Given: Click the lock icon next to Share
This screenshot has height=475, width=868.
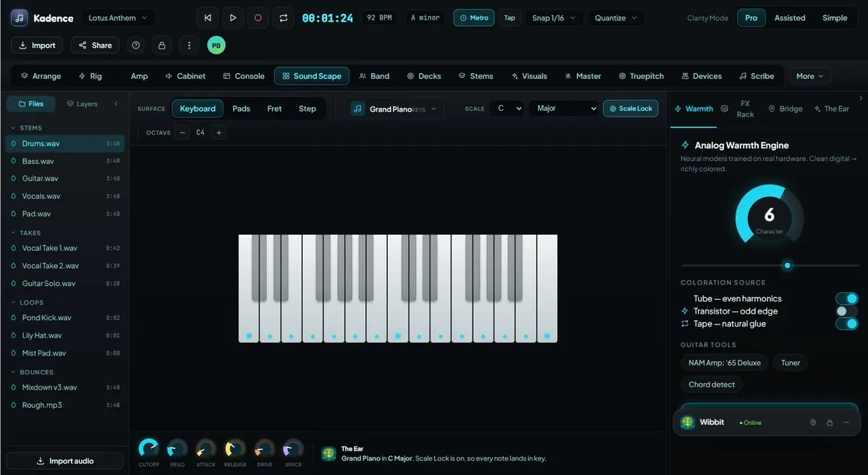Looking at the screenshot, I should (162, 45).
